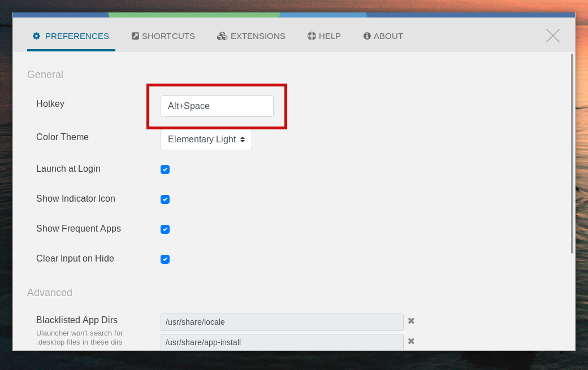Uncheck Show Indicator Icon
The height and width of the screenshot is (370, 588).
tap(165, 199)
